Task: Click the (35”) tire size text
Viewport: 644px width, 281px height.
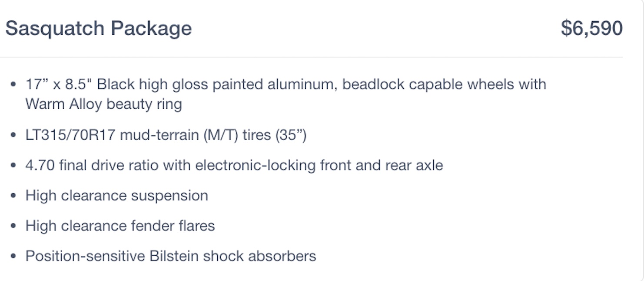Action: pos(291,135)
